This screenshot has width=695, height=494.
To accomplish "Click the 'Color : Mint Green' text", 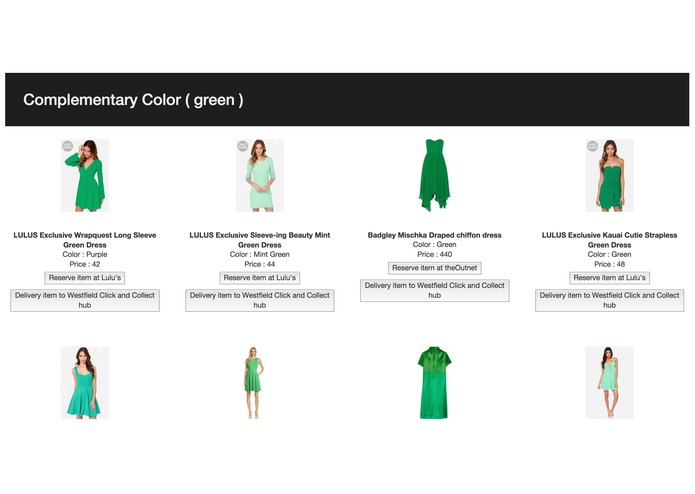I will 260,254.
